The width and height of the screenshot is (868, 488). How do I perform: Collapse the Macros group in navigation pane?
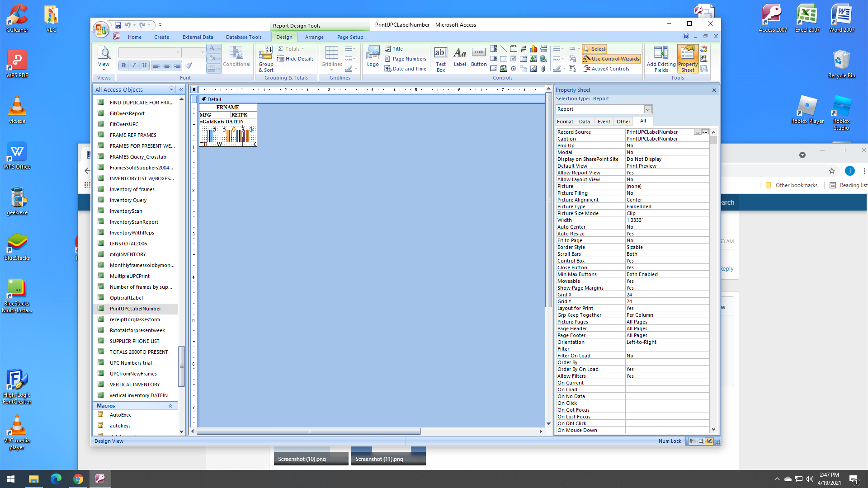[x=170, y=406]
